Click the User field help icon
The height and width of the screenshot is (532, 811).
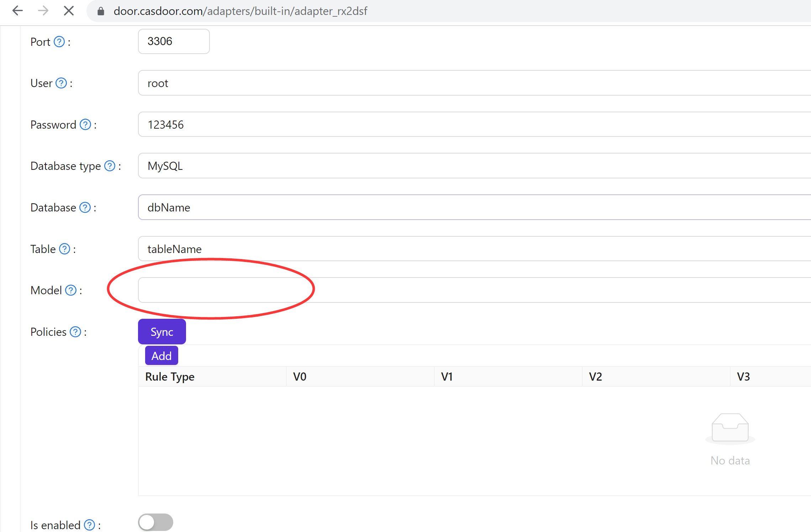tap(62, 83)
